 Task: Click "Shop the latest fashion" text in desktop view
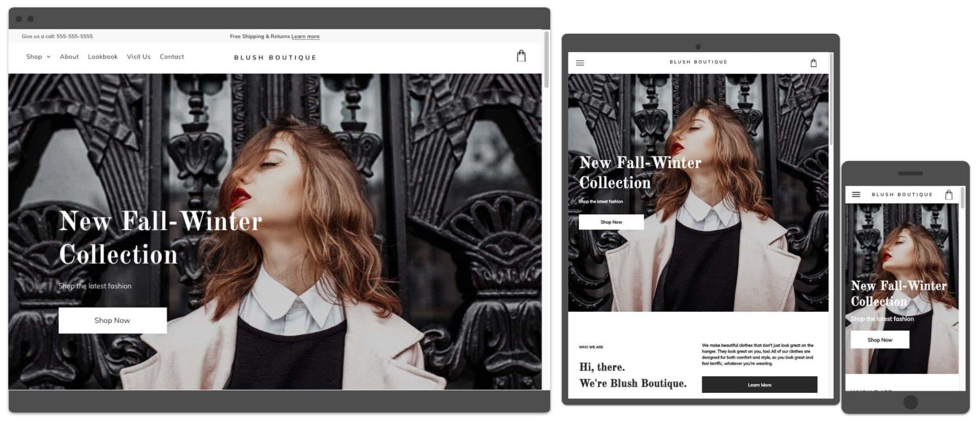[95, 286]
